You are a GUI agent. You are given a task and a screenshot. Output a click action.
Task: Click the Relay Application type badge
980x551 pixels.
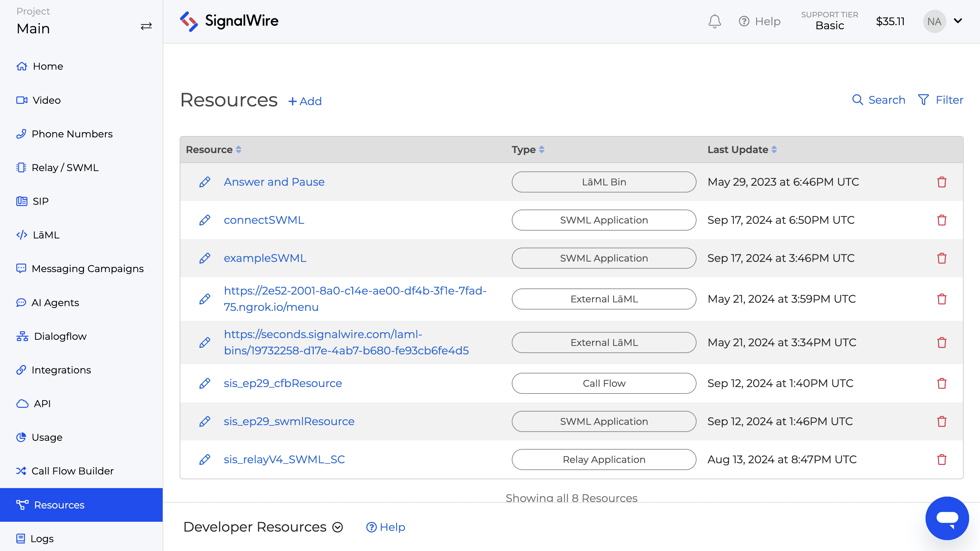(x=604, y=460)
